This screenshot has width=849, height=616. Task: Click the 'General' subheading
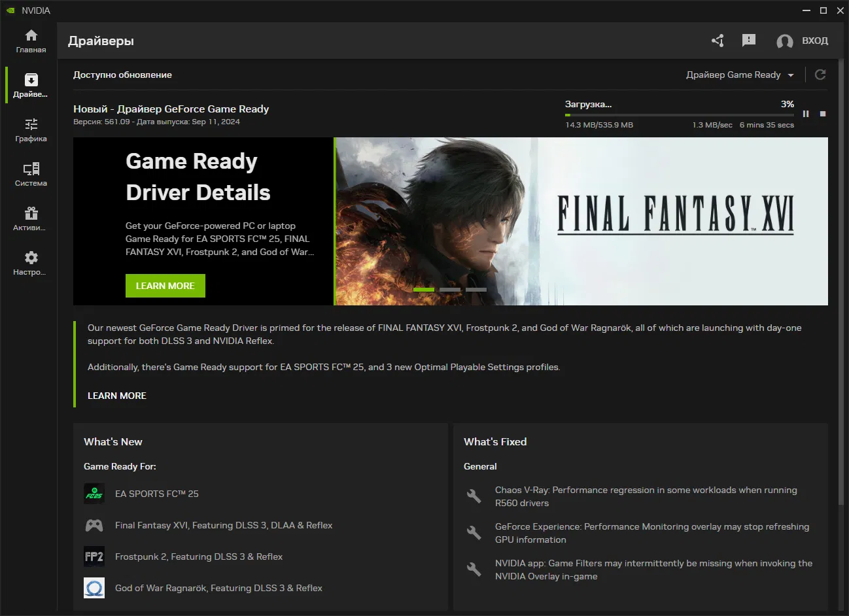[x=480, y=466]
